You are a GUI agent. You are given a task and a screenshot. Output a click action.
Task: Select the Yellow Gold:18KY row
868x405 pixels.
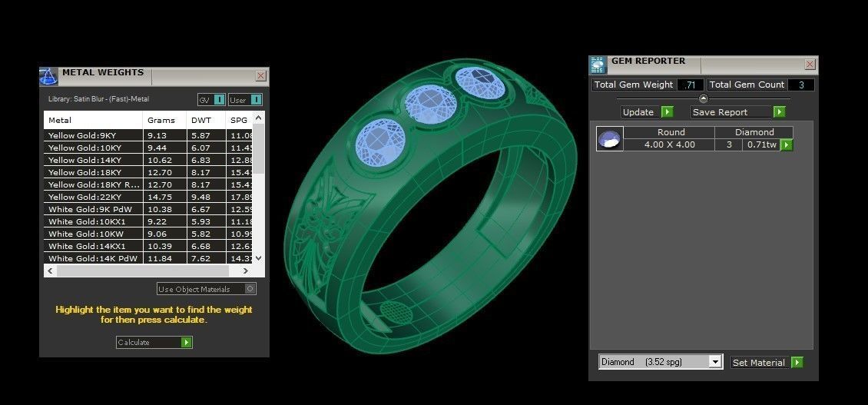point(147,172)
